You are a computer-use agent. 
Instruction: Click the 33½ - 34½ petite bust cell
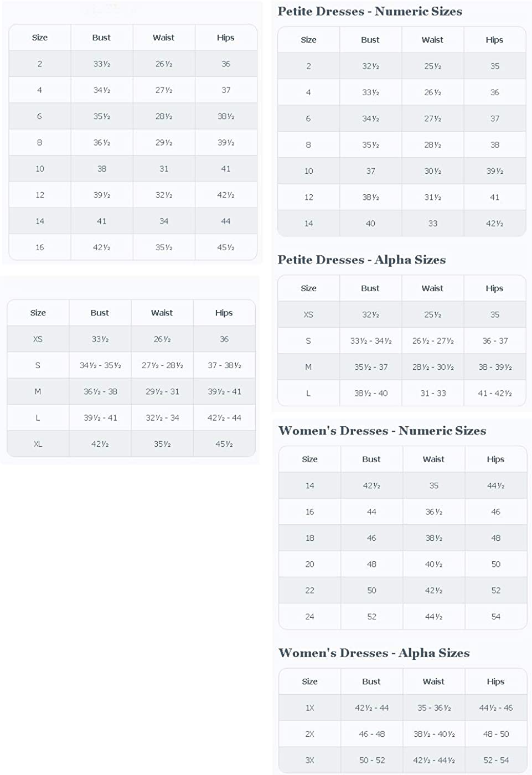tap(370, 341)
